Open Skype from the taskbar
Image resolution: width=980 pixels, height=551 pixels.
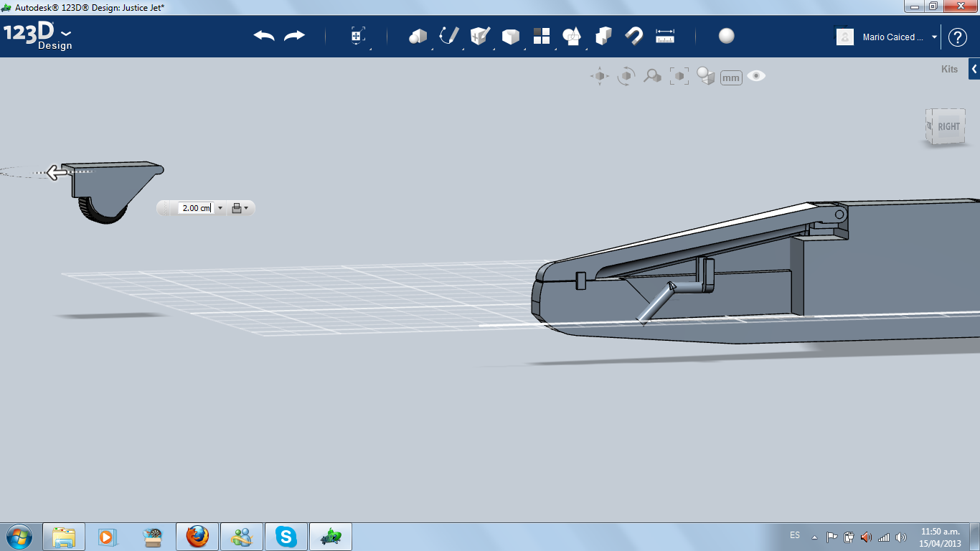(x=286, y=537)
